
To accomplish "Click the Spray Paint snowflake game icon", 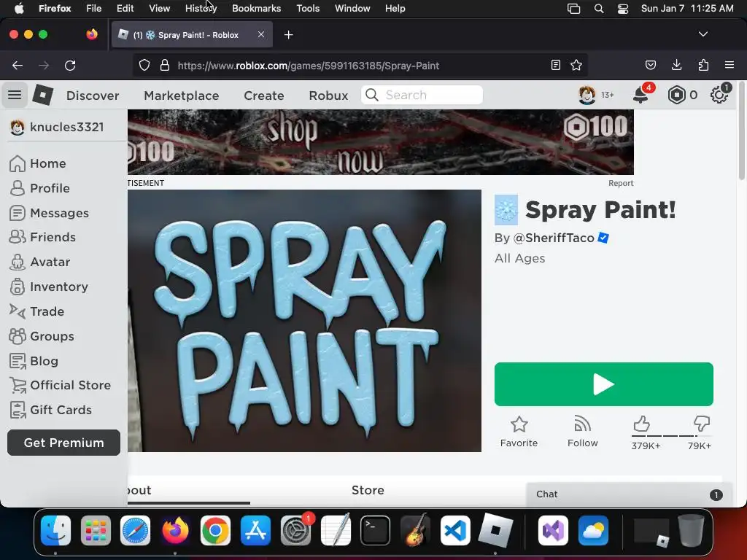I will (x=506, y=210).
